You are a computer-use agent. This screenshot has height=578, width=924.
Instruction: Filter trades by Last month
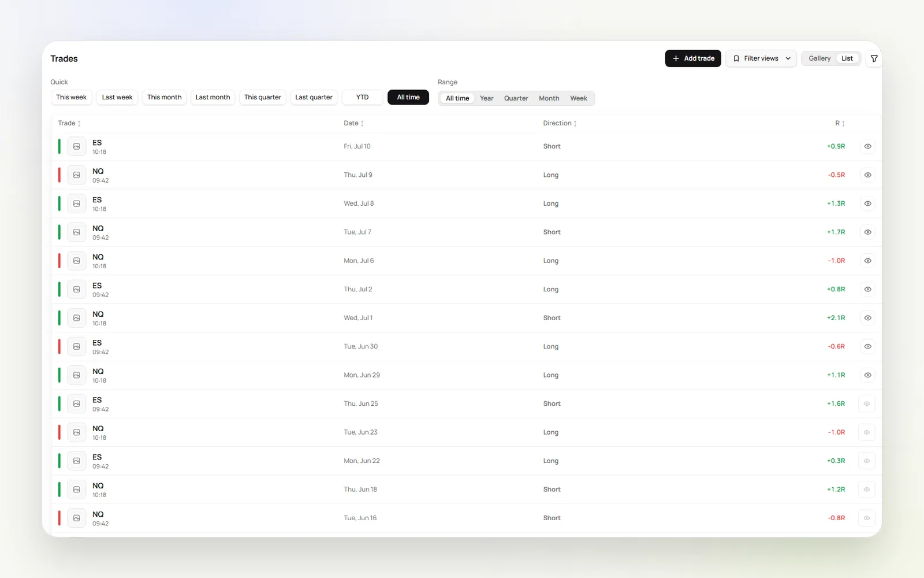coord(213,97)
